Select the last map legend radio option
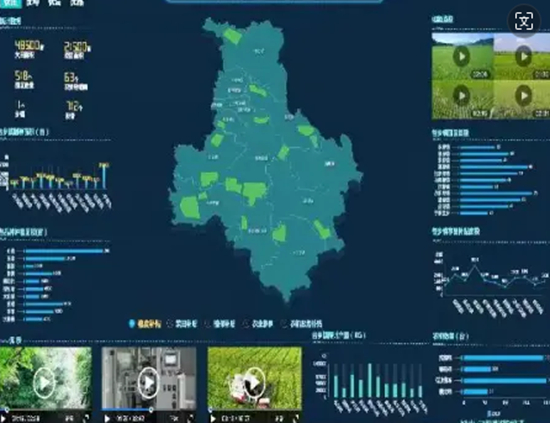Image resolution: width=550 pixels, height=423 pixels. point(284,324)
